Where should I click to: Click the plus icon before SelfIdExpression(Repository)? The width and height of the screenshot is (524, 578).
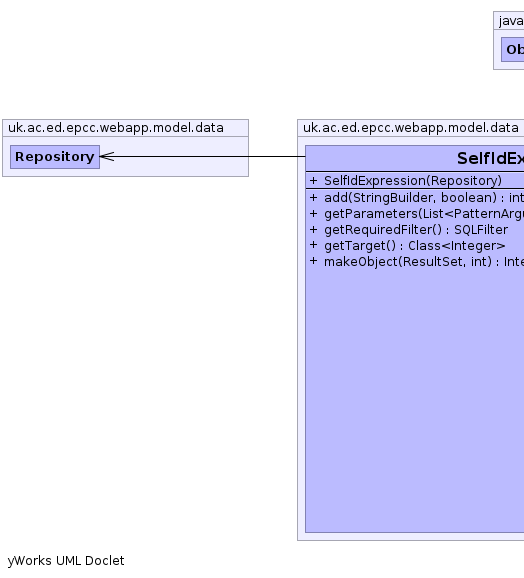point(314,181)
